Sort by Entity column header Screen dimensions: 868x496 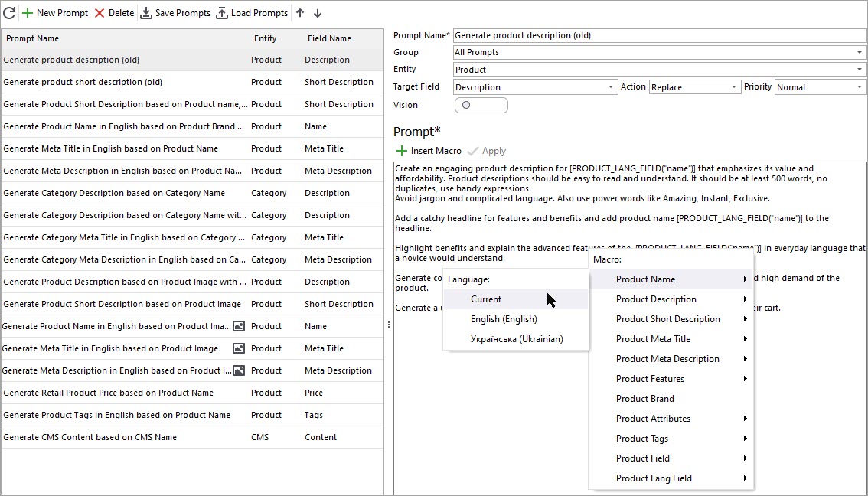pos(265,38)
